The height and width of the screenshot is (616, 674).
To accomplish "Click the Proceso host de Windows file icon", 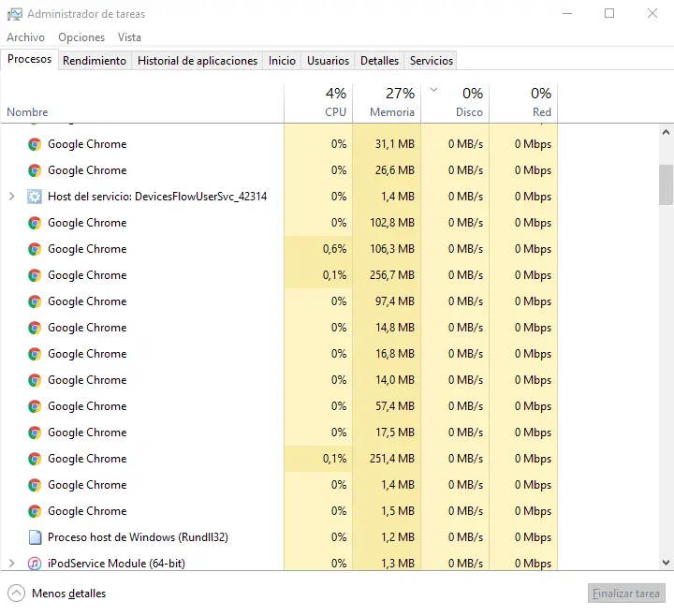I will pyautogui.click(x=35, y=537).
